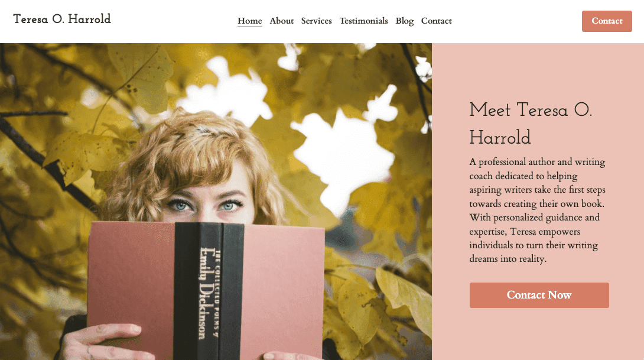
Task: Click the Contact link in the nav menu
Action: (x=436, y=21)
